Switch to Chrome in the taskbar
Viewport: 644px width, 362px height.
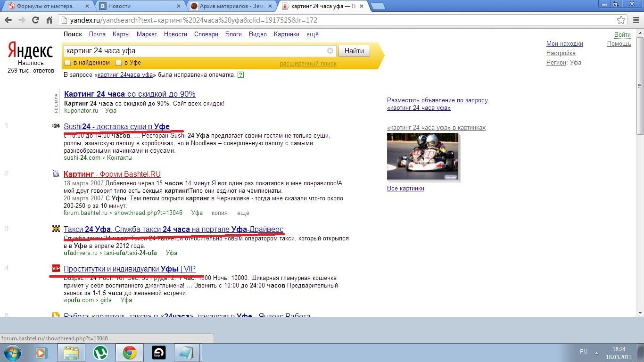coord(130,353)
